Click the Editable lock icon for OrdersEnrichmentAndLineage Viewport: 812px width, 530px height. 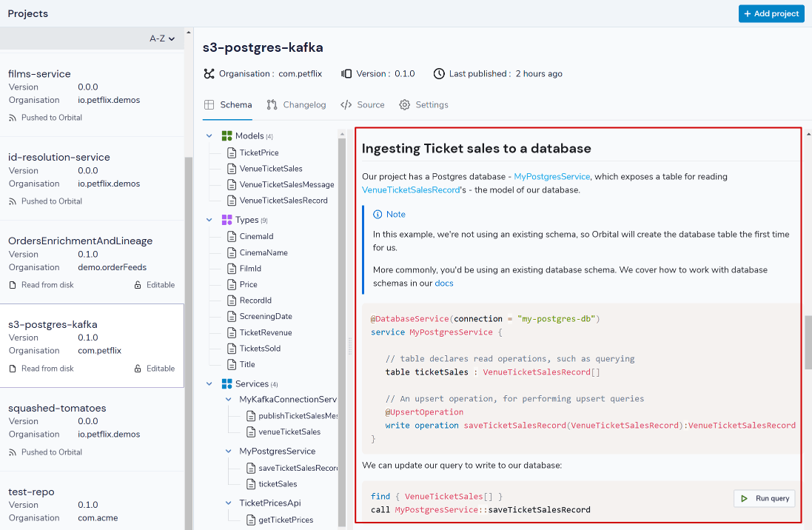point(138,285)
